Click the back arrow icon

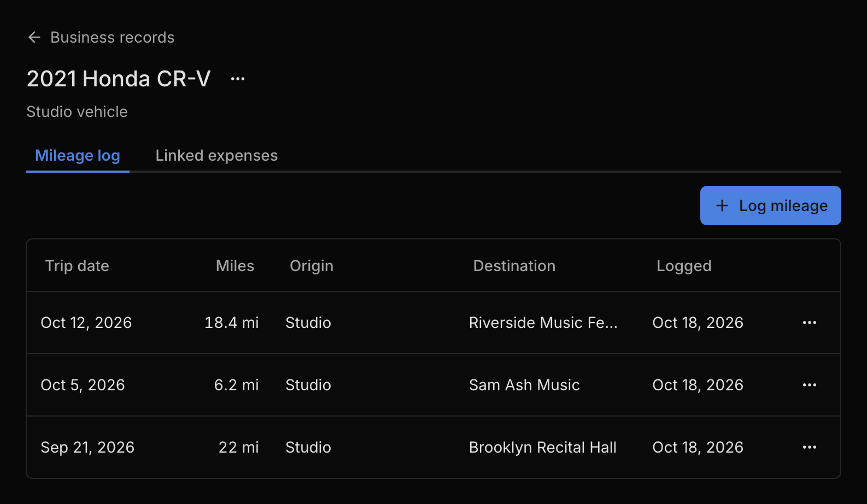(34, 37)
